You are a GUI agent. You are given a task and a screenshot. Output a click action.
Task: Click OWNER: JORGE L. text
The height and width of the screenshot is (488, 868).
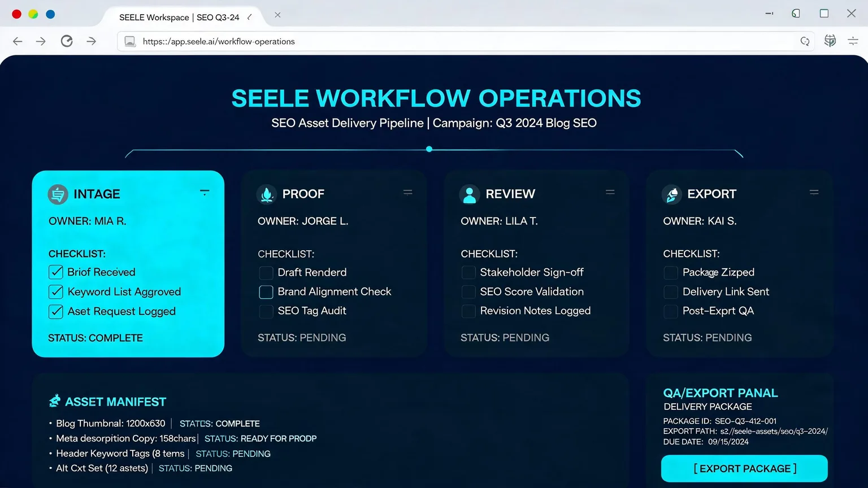pos(303,221)
